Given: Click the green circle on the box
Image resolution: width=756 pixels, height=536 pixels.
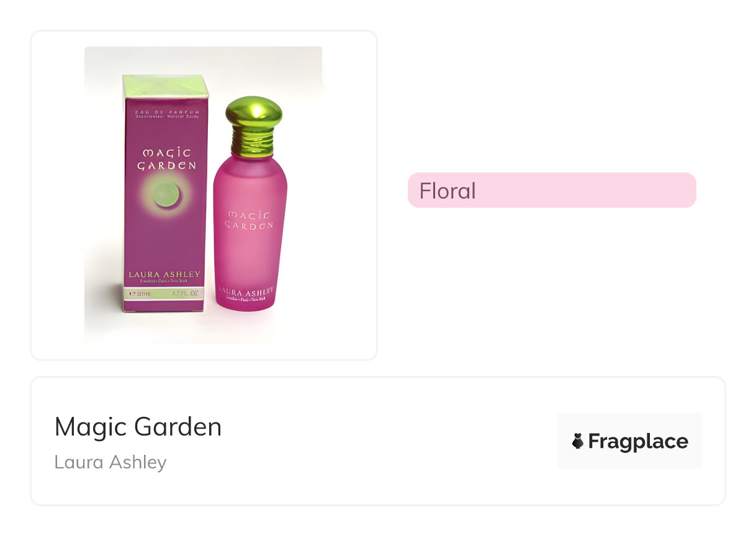Looking at the screenshot, I should point(165,194).
